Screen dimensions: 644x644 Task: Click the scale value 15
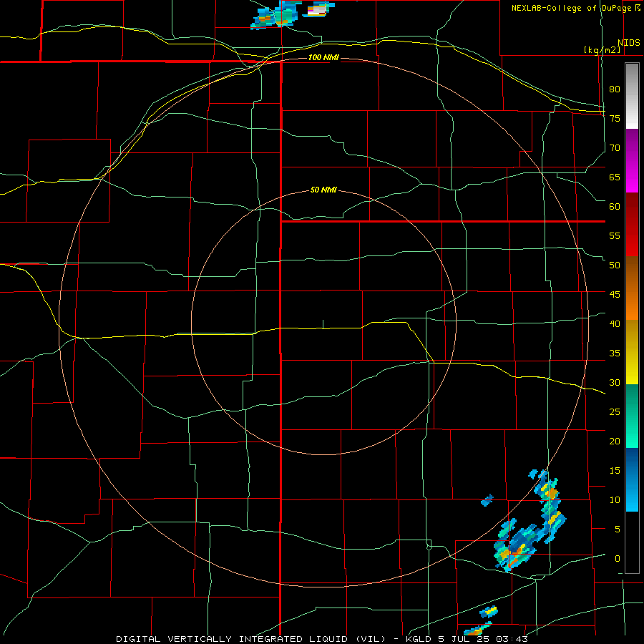point(615,470)
